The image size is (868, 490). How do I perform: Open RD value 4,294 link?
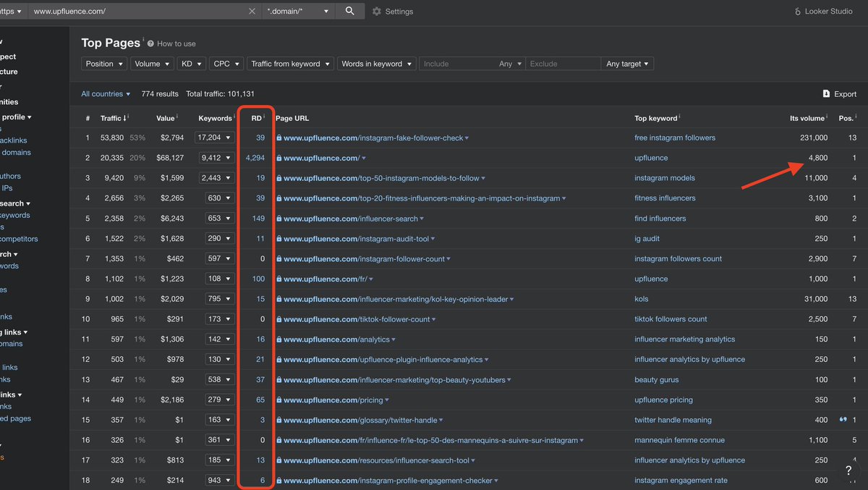click(x=255, y=158)
